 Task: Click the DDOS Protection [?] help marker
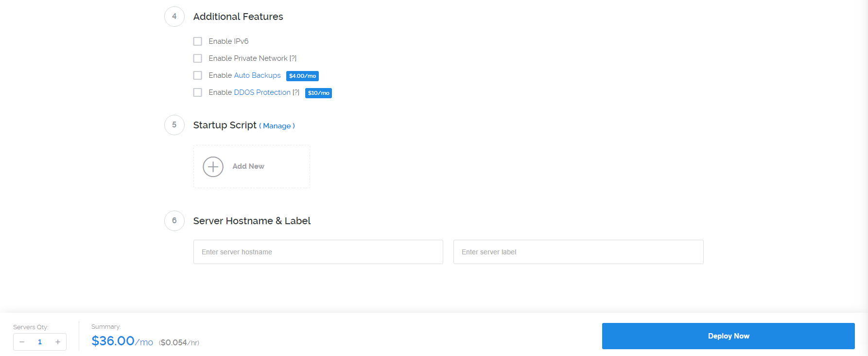[296, 92]
